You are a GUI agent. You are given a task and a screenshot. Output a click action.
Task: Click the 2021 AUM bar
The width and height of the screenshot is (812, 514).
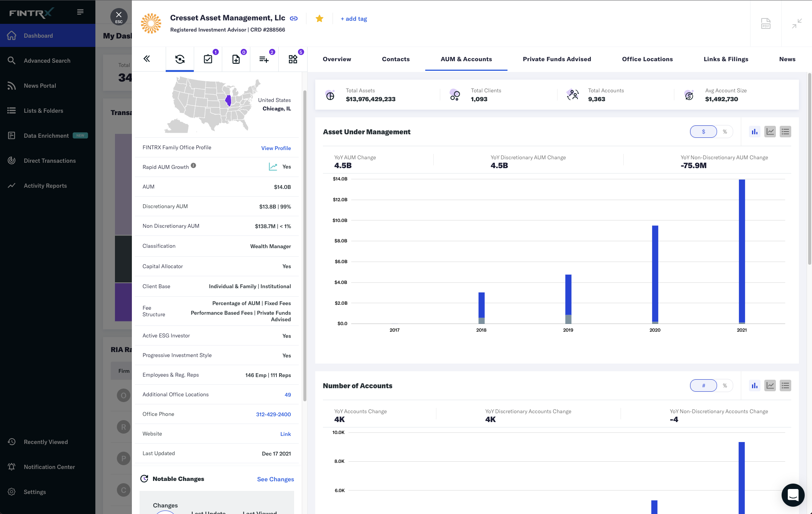point(742,251)
